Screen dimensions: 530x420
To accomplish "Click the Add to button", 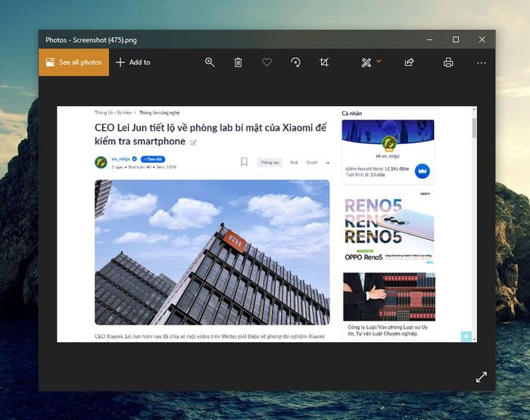I will point(133,62).
